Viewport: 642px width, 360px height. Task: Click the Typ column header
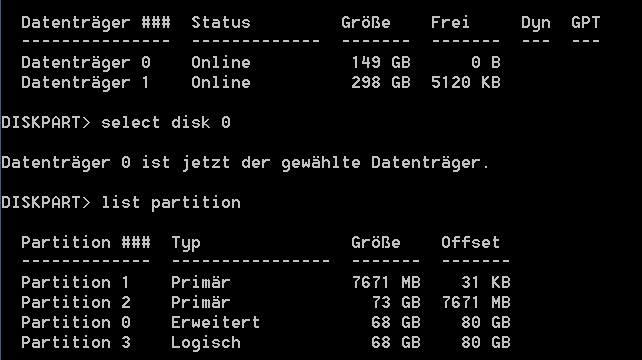coord(186,243)
